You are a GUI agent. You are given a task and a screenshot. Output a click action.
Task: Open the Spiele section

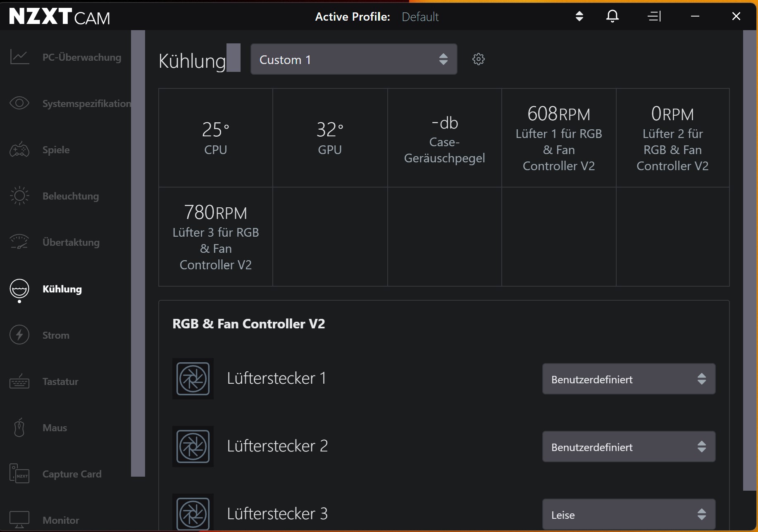(56, 150)
